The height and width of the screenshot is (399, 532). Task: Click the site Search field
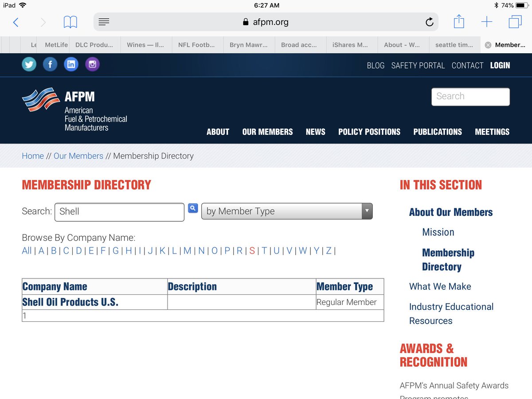(470, 97)
